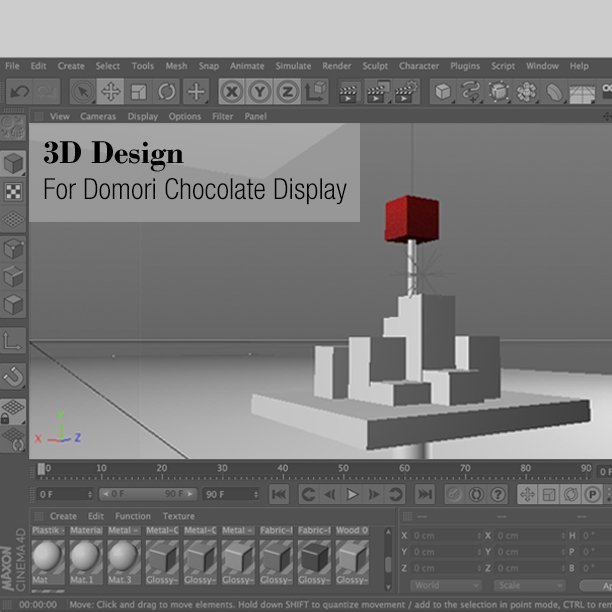Step to next frame
This screenshot has height=612, width=612.
(374, 495)
